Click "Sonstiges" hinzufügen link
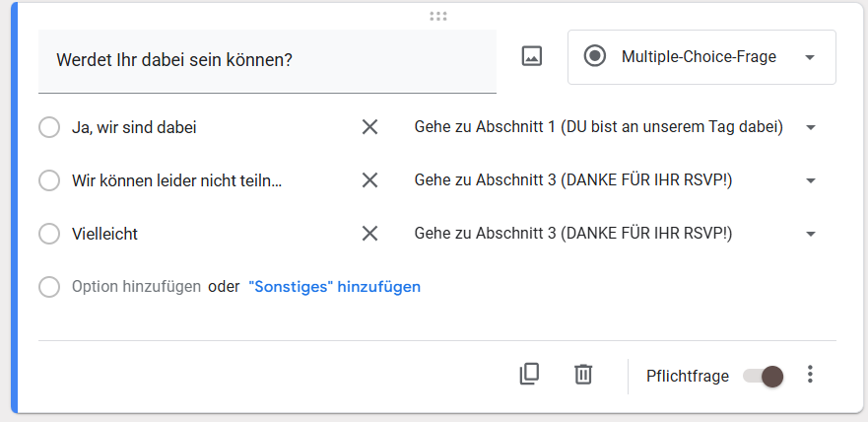868x422 pixels. coord(335,287)
